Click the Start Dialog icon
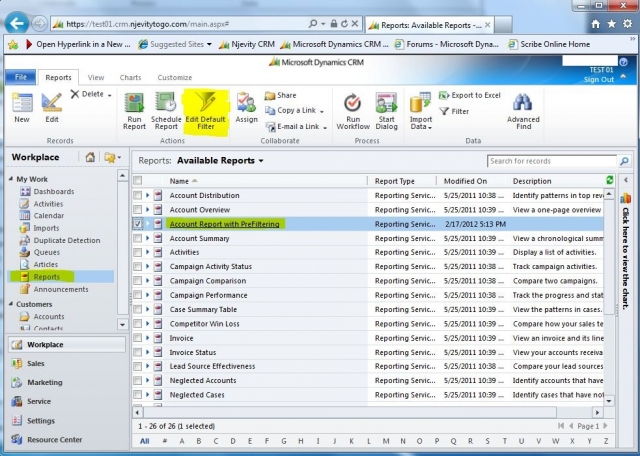This screenshot has width=640, height=456. pyautogui.click(x=386, y=102)
